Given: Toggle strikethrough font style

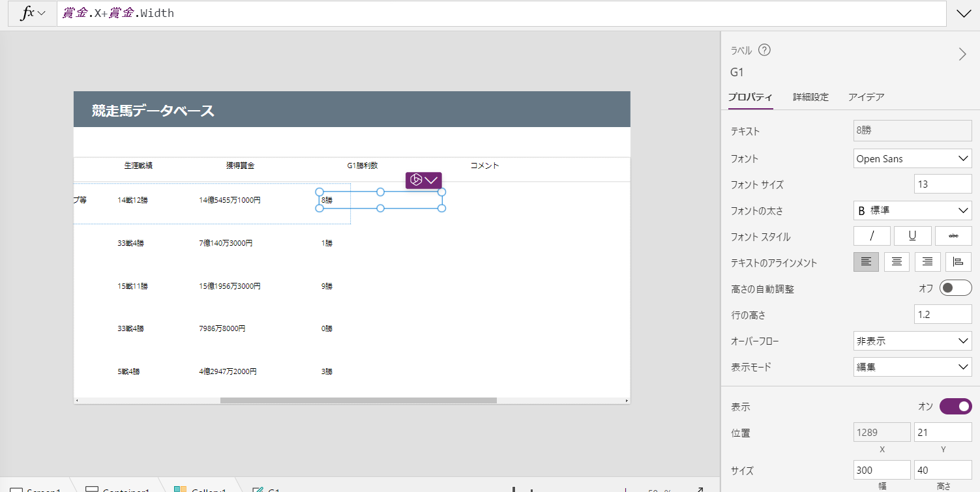Looking at the screenshot, I should pos(953,236).
